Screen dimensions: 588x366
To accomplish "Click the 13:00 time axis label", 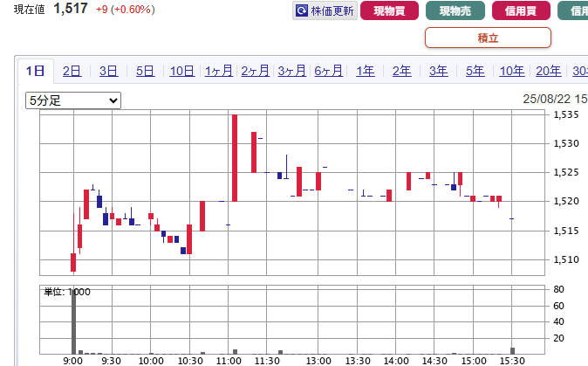I will [318, 361].
